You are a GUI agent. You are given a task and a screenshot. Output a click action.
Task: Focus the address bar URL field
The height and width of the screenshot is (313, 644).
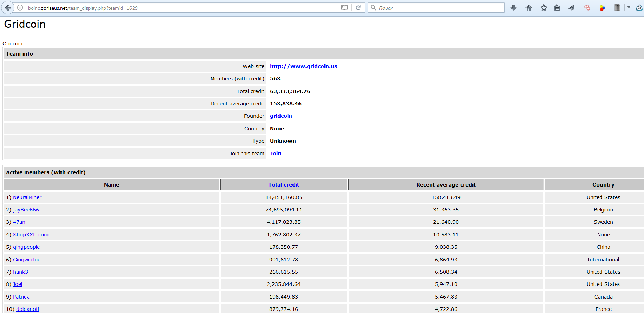tap(183, 8)
